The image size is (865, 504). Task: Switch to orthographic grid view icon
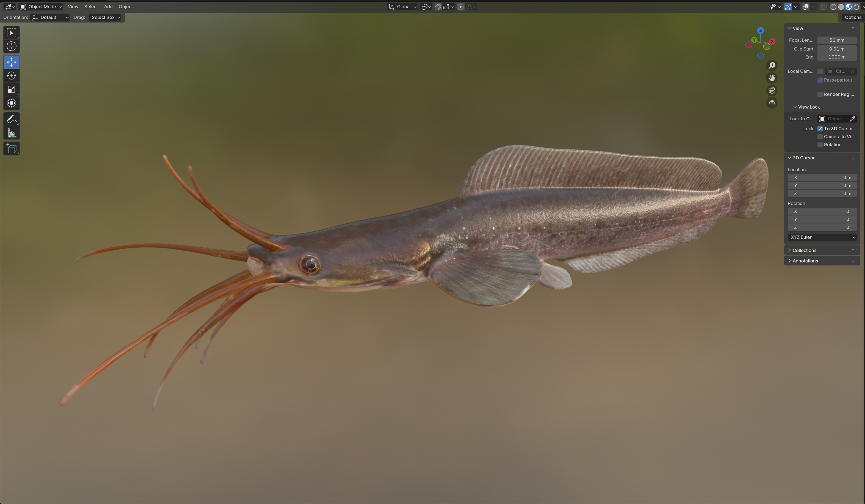(x=772, y=103)
